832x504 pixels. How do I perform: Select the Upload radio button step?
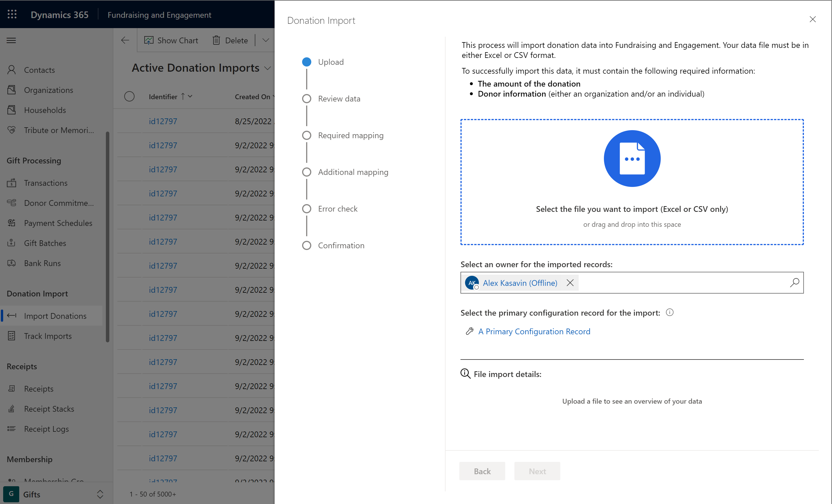(306, 62)
